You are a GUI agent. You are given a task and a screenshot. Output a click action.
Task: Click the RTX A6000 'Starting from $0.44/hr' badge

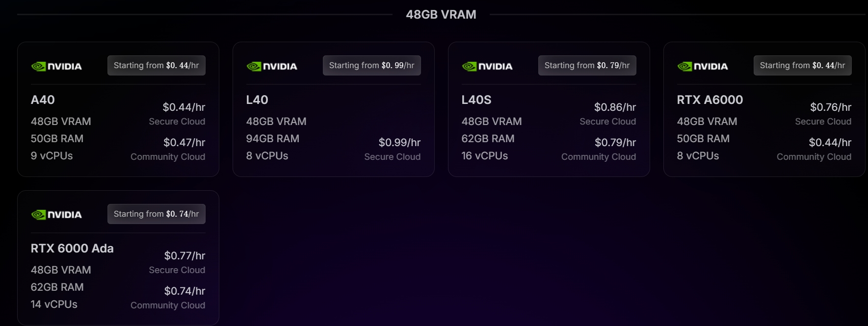pyautogui.click(x=803, y=65)
